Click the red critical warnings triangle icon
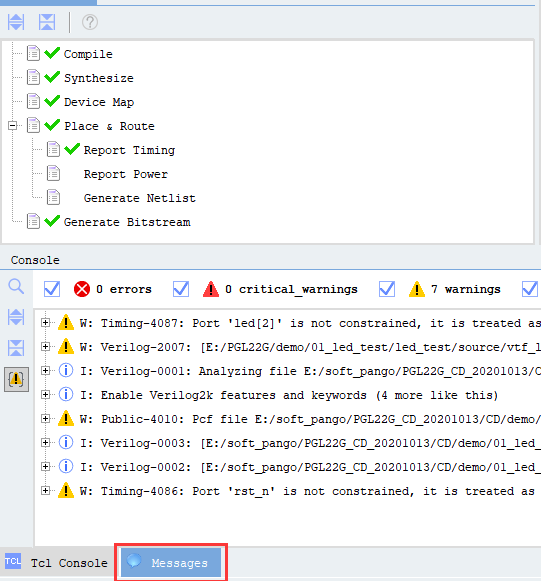This screenshot has height=581, width=541. click(x=211, y=289)
